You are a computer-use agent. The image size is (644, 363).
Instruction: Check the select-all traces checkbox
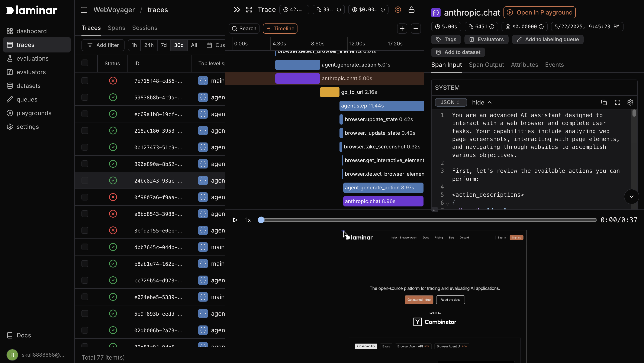tap(85, 63)
